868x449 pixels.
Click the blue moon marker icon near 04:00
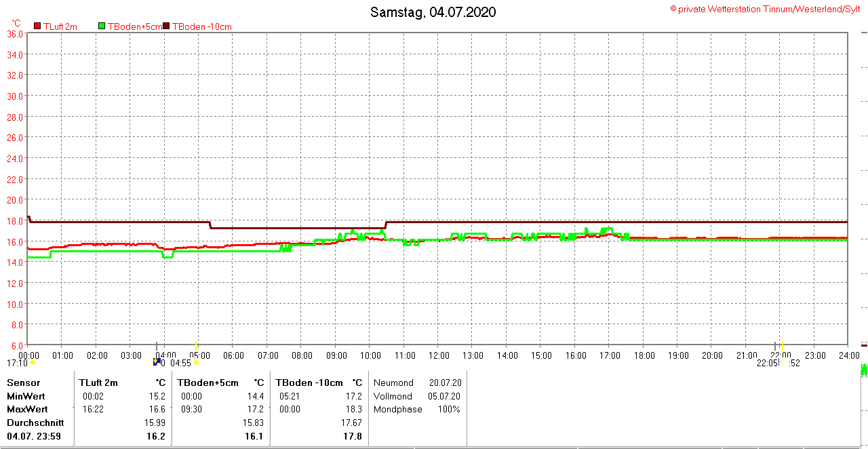(x=157, y=362)
